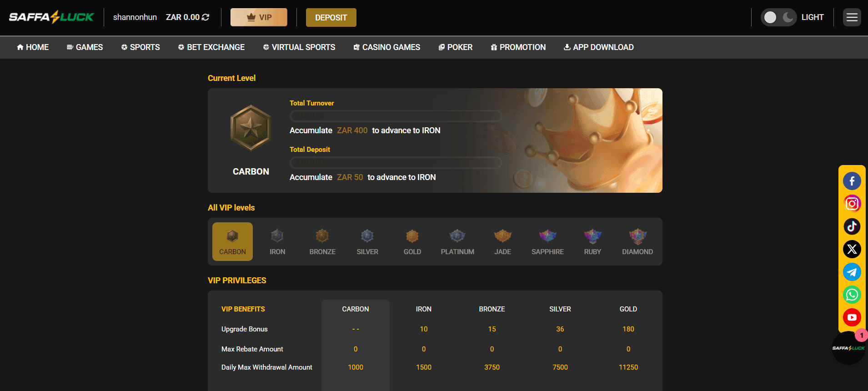This screenshot has height=391, width=868.
Task: Select the DIAMOND VIP level
Action: 637,241
